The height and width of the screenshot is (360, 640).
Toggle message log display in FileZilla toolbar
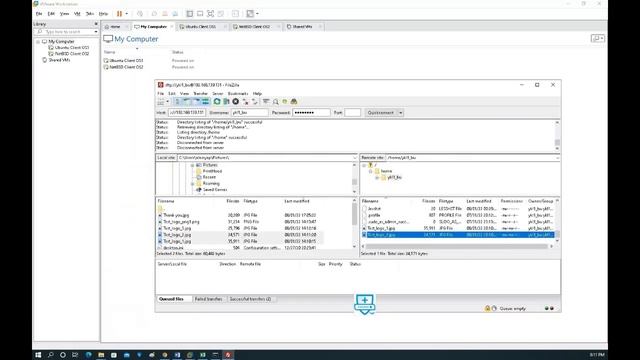pyautogui.click(x=177, y=102)
